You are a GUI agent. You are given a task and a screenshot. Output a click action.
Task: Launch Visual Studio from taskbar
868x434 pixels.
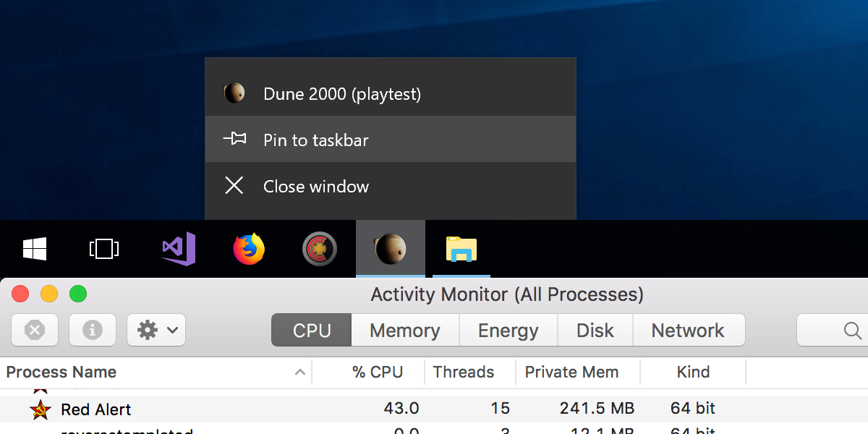[179, 249]
